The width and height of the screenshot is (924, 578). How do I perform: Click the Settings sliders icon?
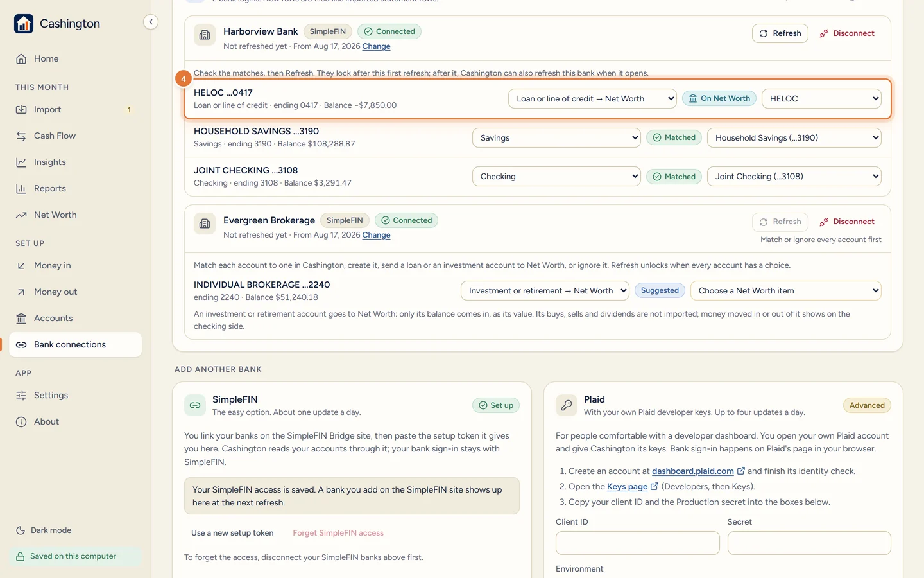point(21,396)
